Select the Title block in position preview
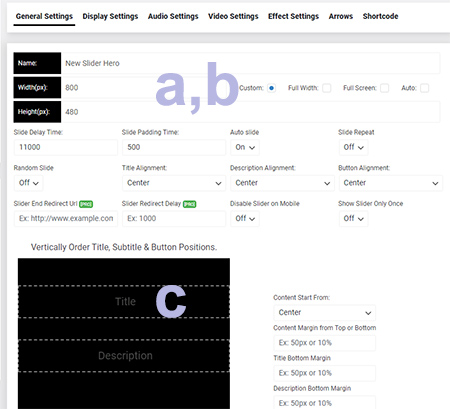The image size is (450, 409). point(124,302)
